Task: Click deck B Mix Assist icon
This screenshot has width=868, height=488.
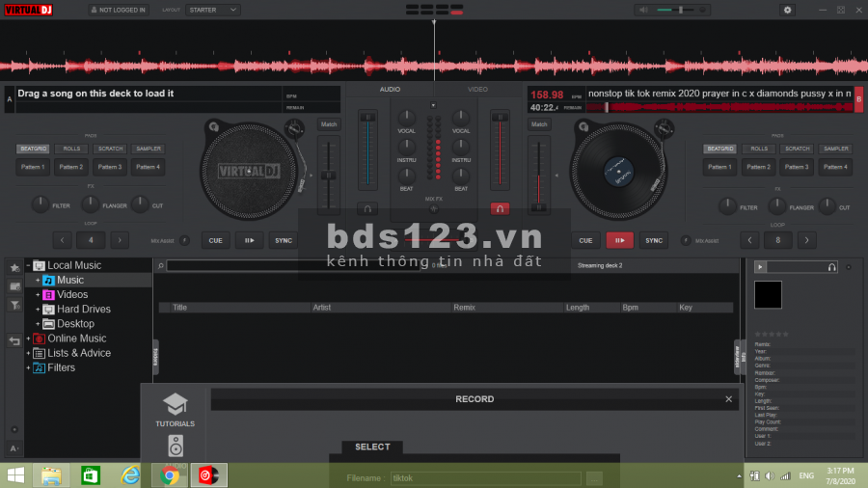Action: pos(686,241)
